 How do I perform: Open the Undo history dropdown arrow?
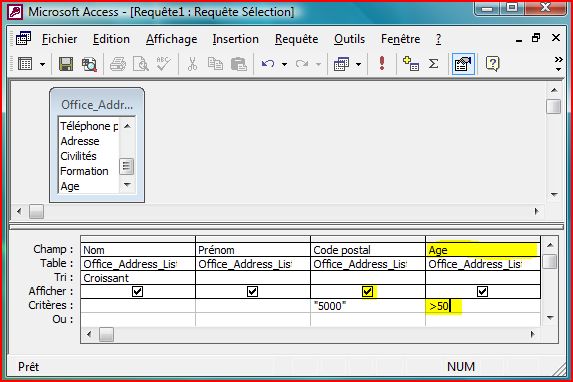pos(284,65)
